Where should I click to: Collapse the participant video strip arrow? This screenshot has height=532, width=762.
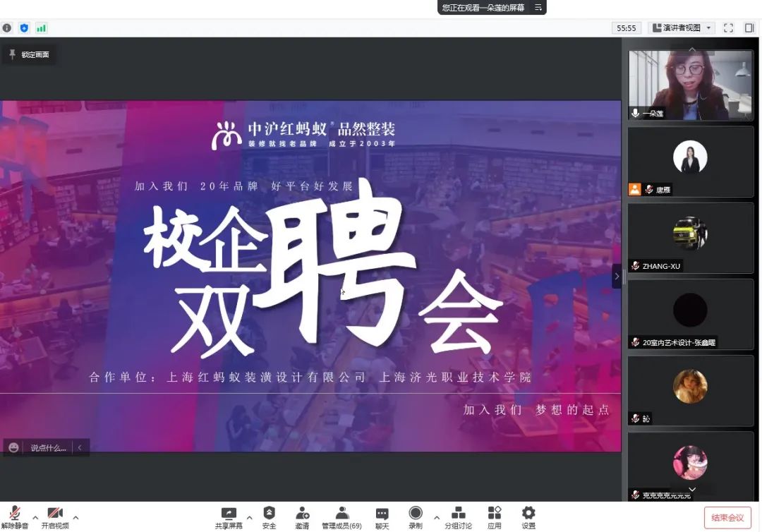(617, 277)
